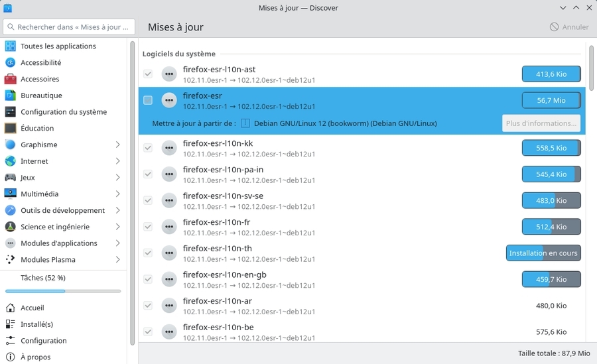
Task: Click the sidebar vertical scrollbar
Action: coord(133,193)
